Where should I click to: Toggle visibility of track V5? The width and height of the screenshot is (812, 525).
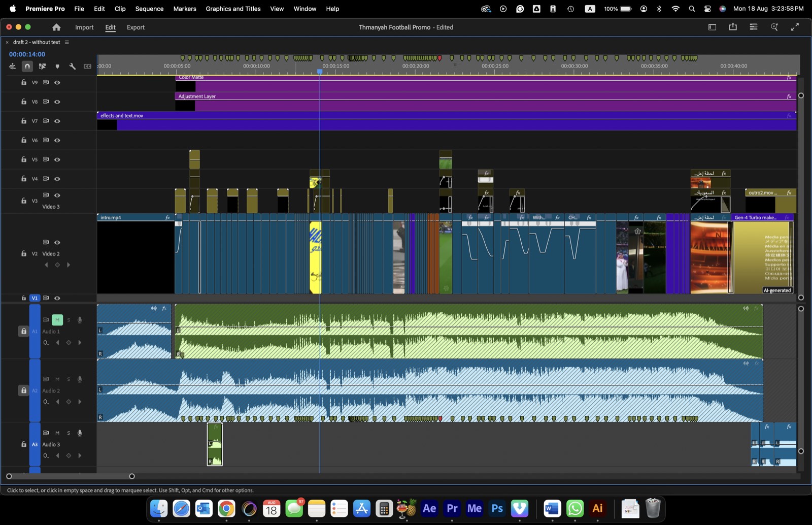57,159
